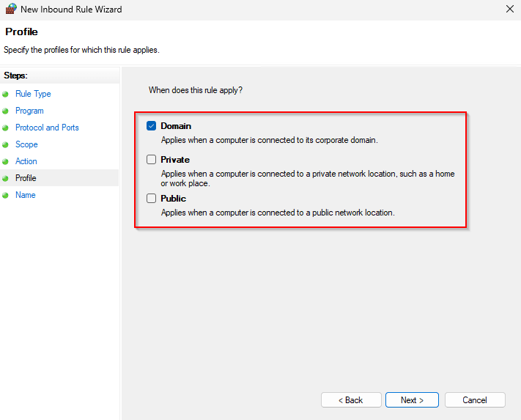Proceed with the Next button
Image resolution: width=521 pixels, height=420 pixels.
pyautogui.click(x=412, y=400)
